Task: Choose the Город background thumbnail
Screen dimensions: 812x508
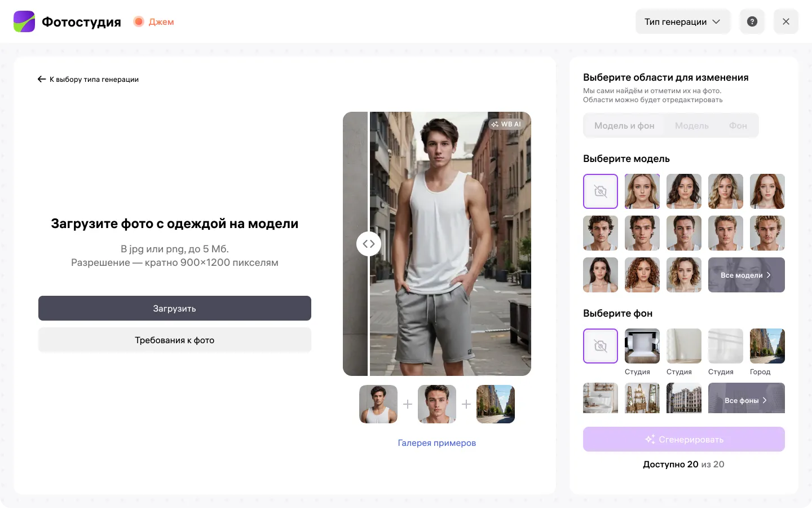Action: pos(767,346)
